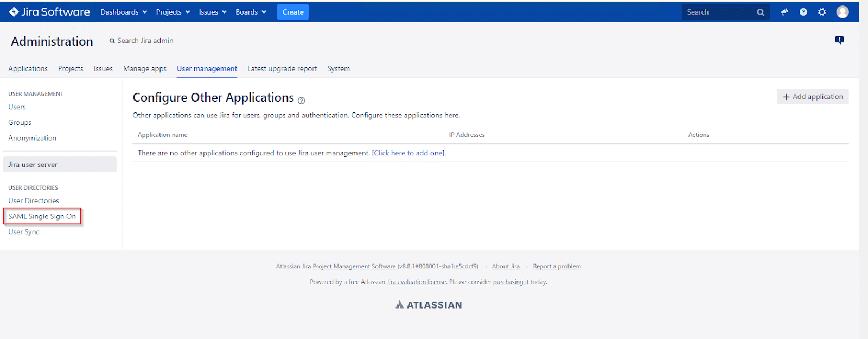The image size is (868, 339).
Task: Open SAML Single Sign On in sidebar
Action: [42, 216]
